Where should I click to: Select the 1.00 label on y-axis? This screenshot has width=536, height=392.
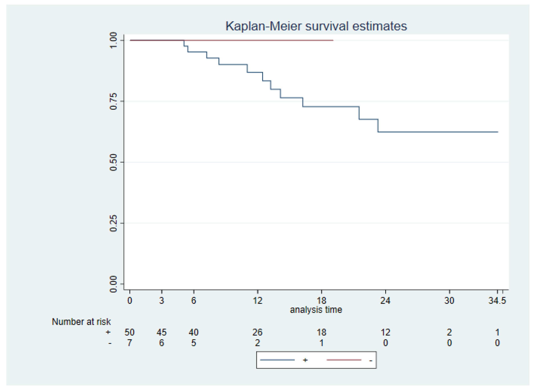pyautogui.click(x=113, y=40)
